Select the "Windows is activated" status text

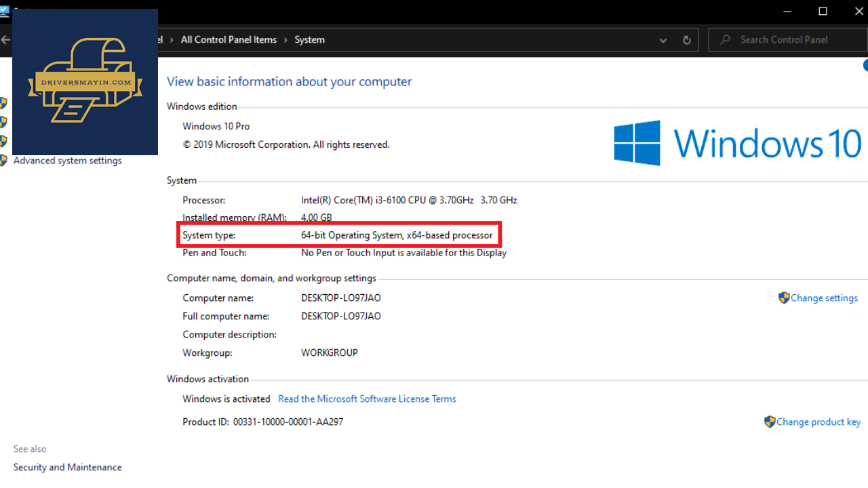coord(226,399)
